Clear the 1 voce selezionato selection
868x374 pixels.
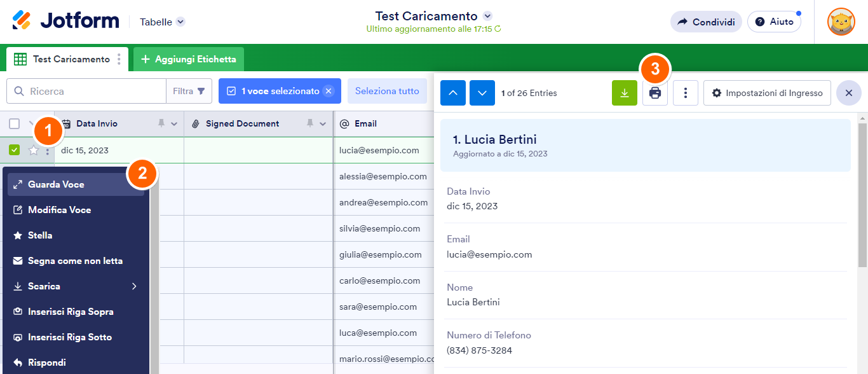point(329,91)
